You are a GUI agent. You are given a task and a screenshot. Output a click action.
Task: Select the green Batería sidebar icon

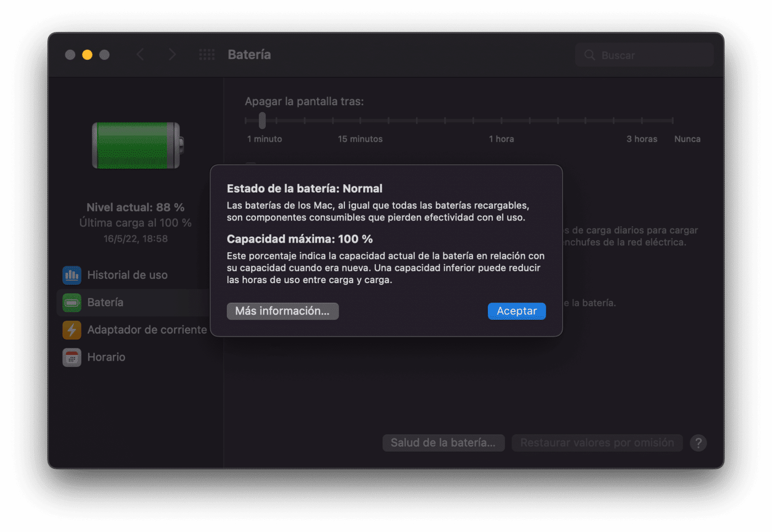pyautogui.click(x=71, y=302)
